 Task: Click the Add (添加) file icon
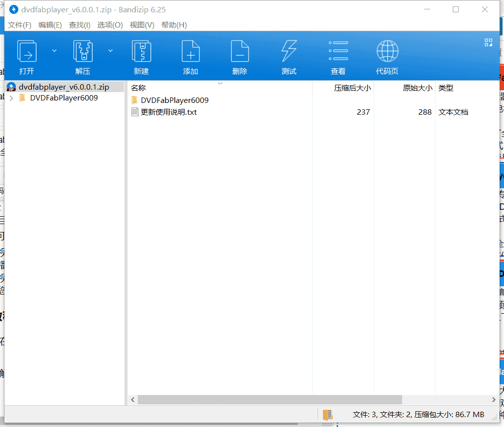pos(190,51)
